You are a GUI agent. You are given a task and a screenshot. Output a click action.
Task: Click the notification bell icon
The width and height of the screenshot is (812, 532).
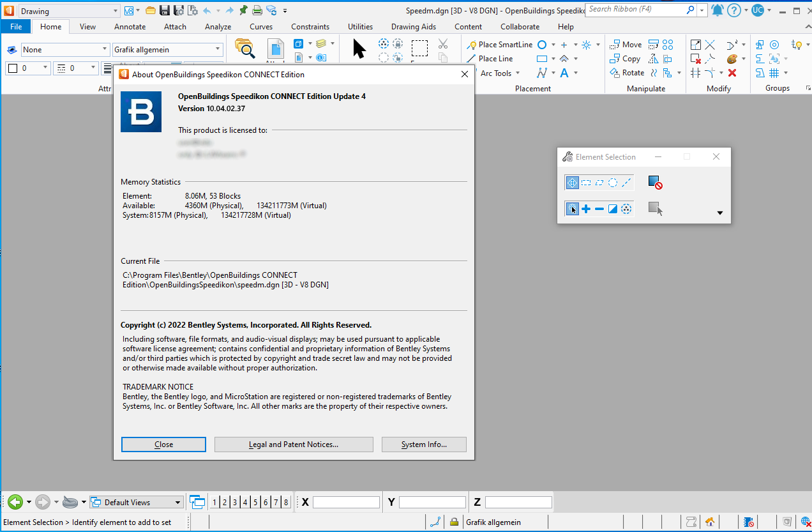pos(718,10)
